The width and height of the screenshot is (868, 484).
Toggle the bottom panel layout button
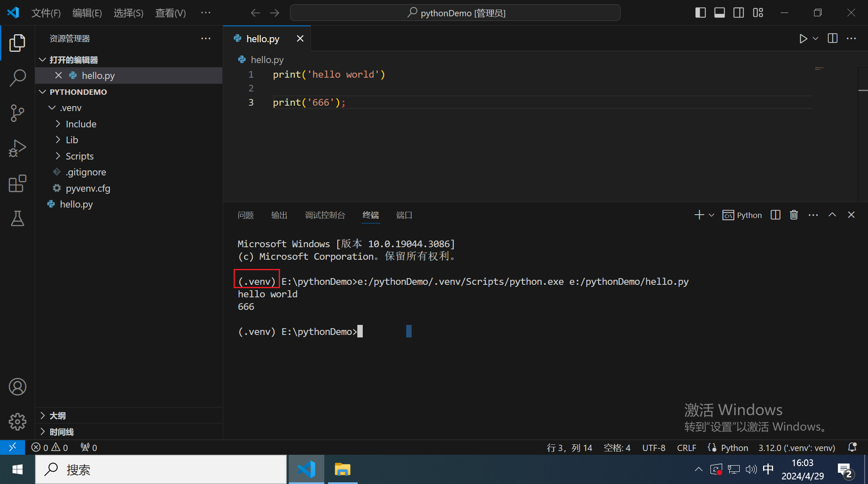pyautogui.click(x=719, y=13)
